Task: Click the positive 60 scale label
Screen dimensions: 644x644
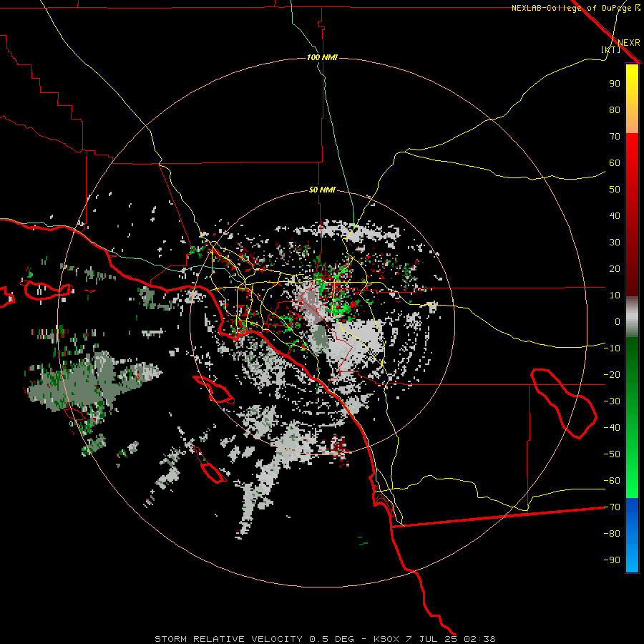Action: tap(615, 162)
